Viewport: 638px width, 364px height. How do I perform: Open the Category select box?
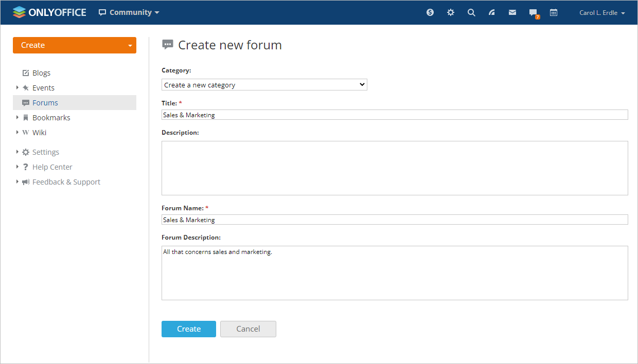(x=264, y=85)
